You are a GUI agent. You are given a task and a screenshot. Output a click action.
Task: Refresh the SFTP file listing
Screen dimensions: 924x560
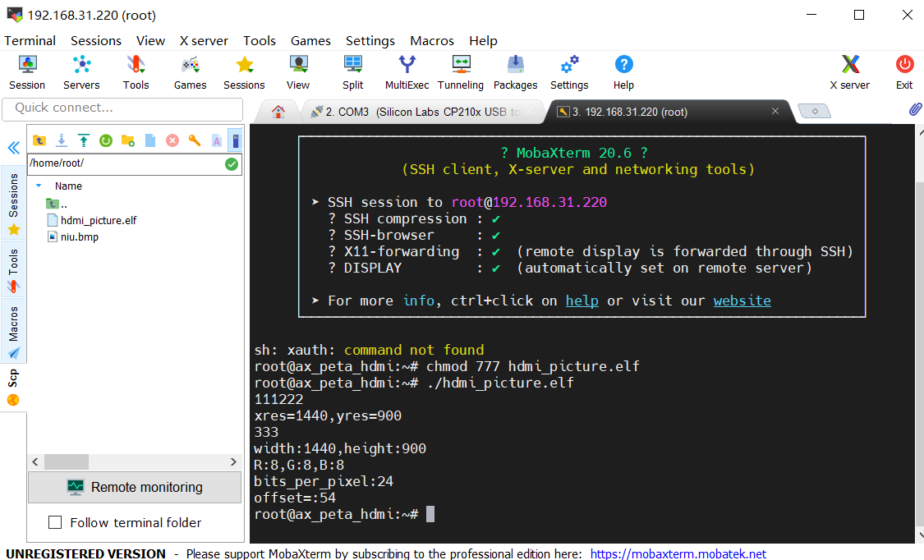click(x=106, y=140)
